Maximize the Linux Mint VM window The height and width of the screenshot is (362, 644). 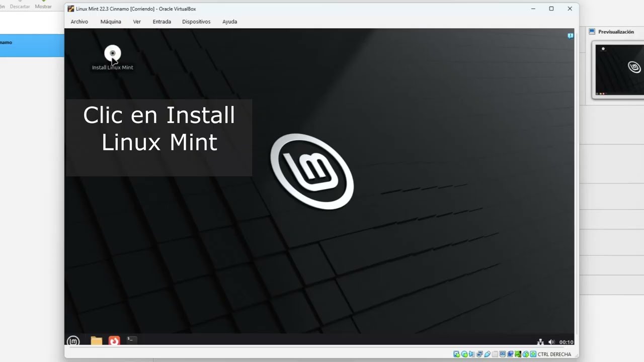click(551, 9)
